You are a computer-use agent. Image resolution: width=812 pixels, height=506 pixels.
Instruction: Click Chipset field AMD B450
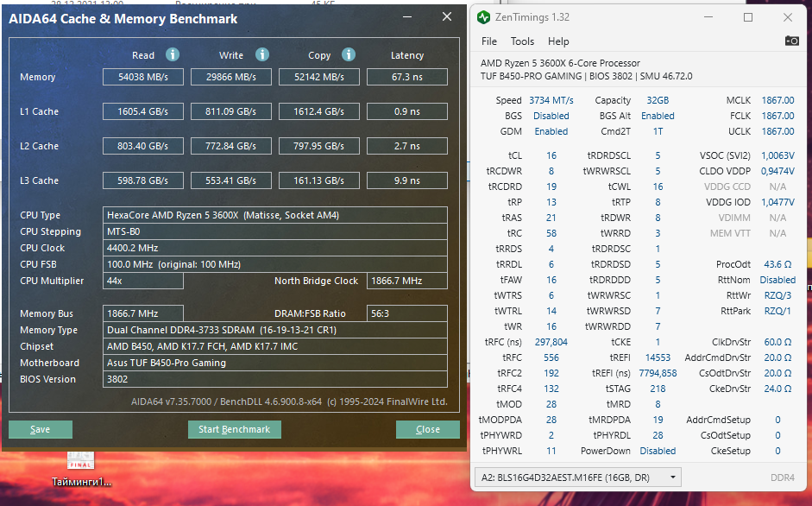click(275, 346)
